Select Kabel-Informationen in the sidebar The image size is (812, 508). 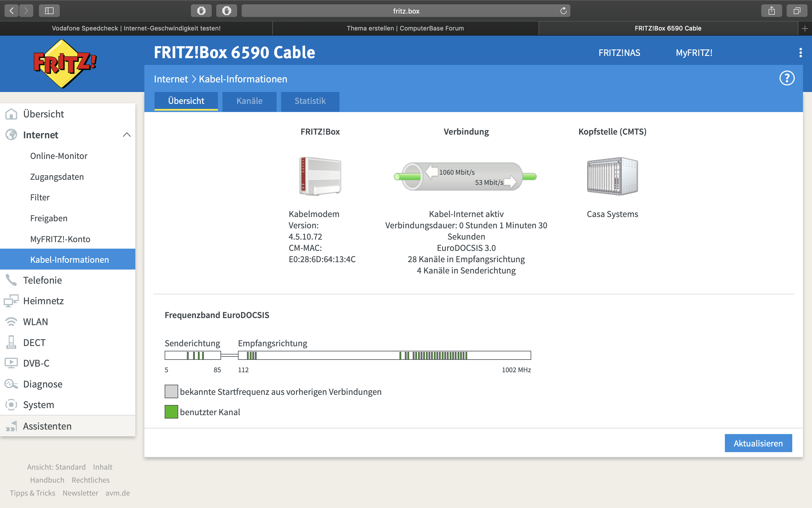pos(68,259)
